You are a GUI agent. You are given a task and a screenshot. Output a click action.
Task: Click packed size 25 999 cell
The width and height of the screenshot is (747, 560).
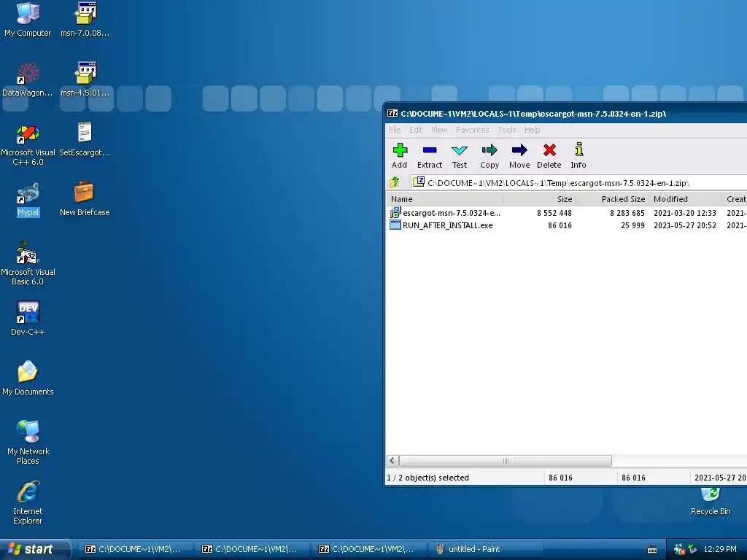(x=632, y=225)
